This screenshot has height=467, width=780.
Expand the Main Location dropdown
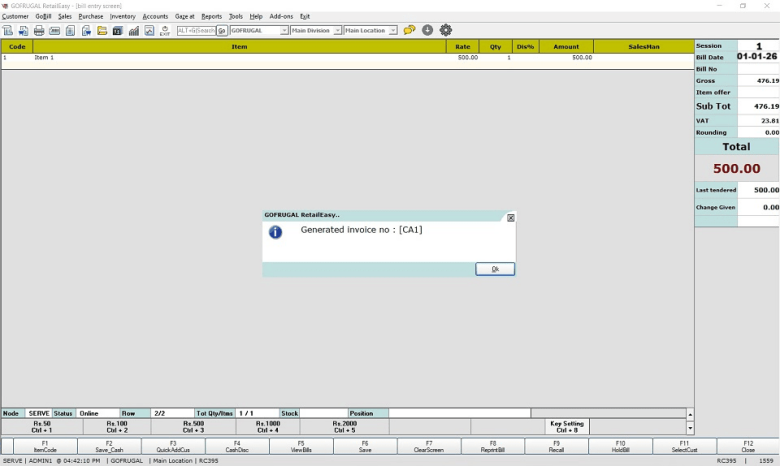pos(393,31)
